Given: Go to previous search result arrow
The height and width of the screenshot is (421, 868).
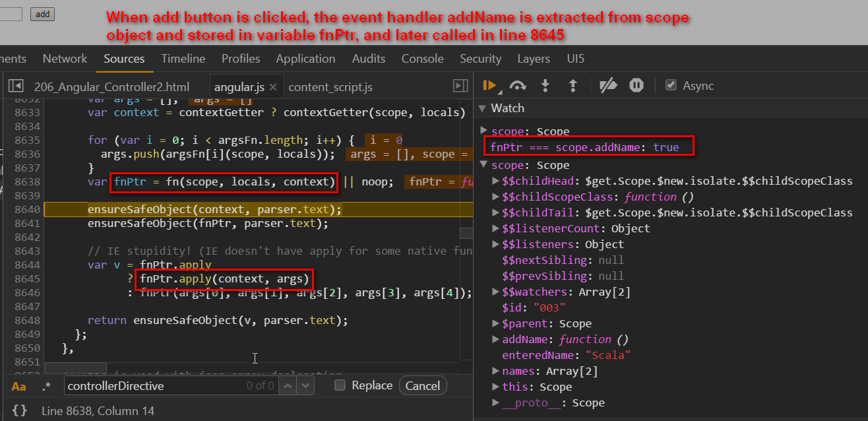Looking at the screenshot, I should [288, 385].
